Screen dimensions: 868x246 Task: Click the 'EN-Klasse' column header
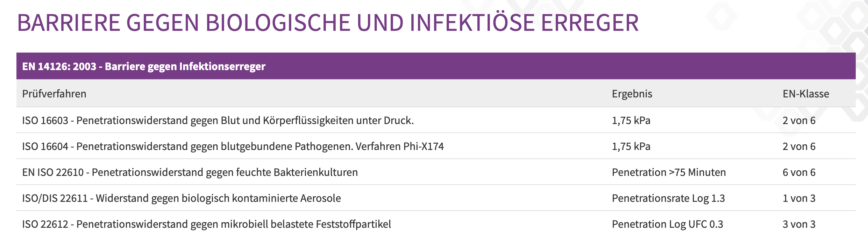[806, 94]
